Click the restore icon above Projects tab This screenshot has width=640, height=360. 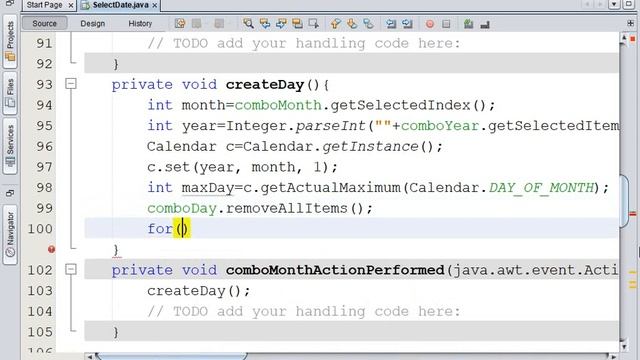click(x=10, y=2)
